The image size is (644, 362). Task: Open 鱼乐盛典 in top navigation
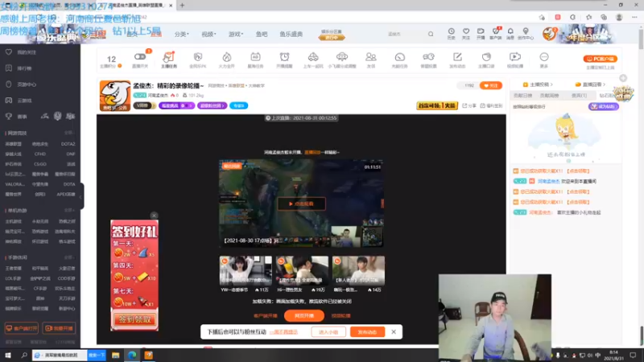(291, 34)
